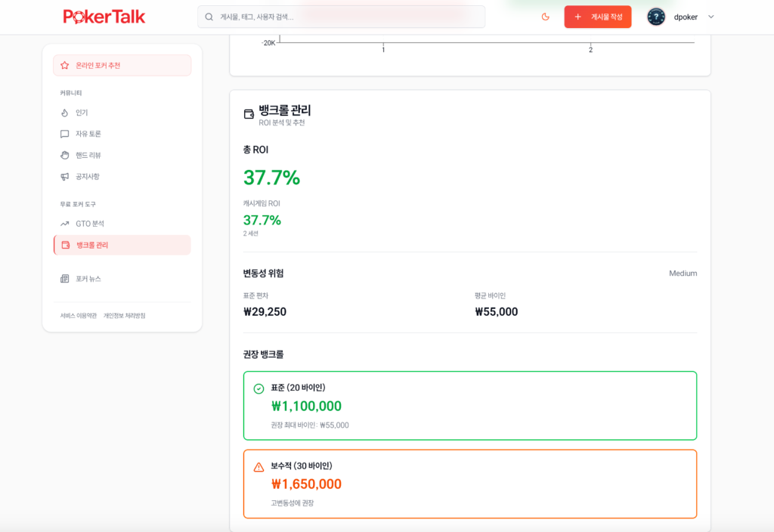Click the -20K chart axis label
Image resolution: width=774 pixels, height=532 pixels.
268,43
